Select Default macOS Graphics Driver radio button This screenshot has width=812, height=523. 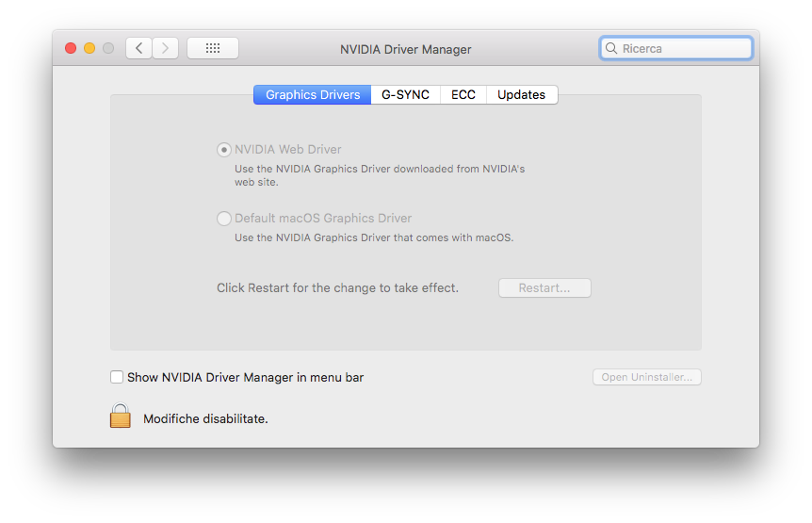coord(223,219)
